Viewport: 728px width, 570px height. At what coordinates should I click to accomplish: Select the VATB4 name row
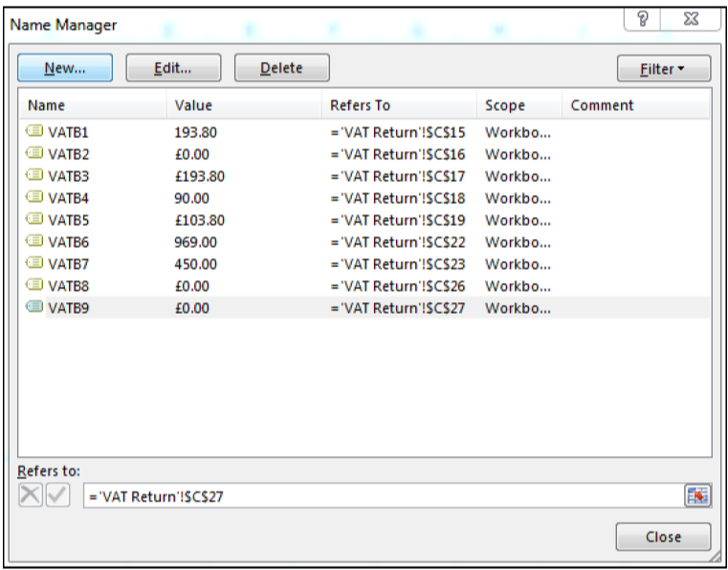click(x=364, y=198)
